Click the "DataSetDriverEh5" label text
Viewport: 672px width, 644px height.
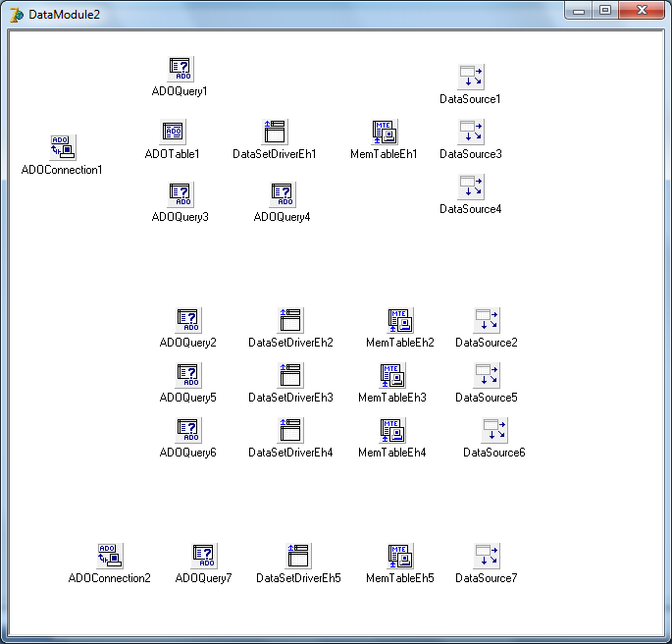298,578
